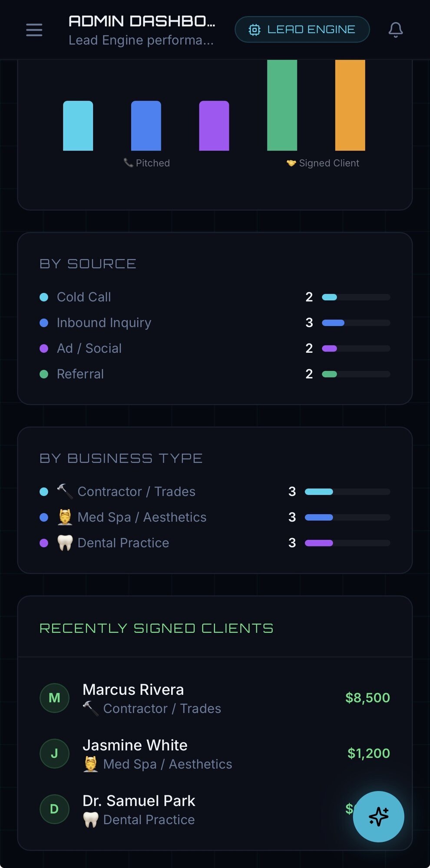
Task: Click the tooth icon beside Dental Practice type
Action: [x=65, y=542]
